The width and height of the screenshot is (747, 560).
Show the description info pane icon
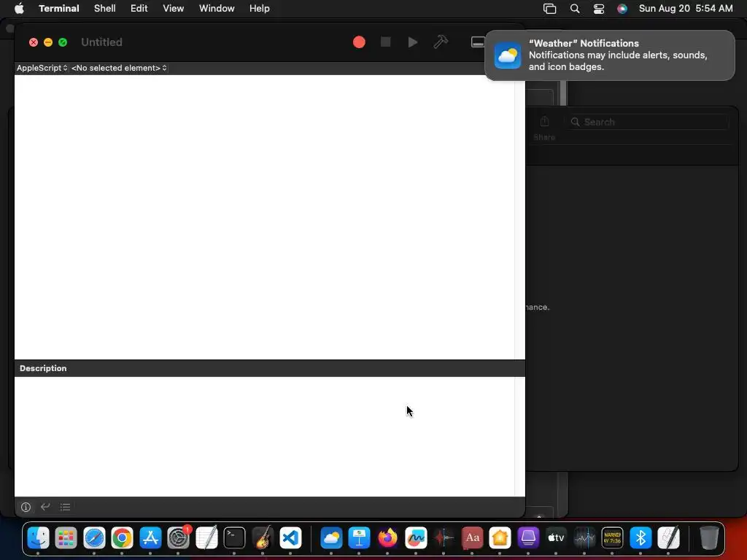click(26, 507)
